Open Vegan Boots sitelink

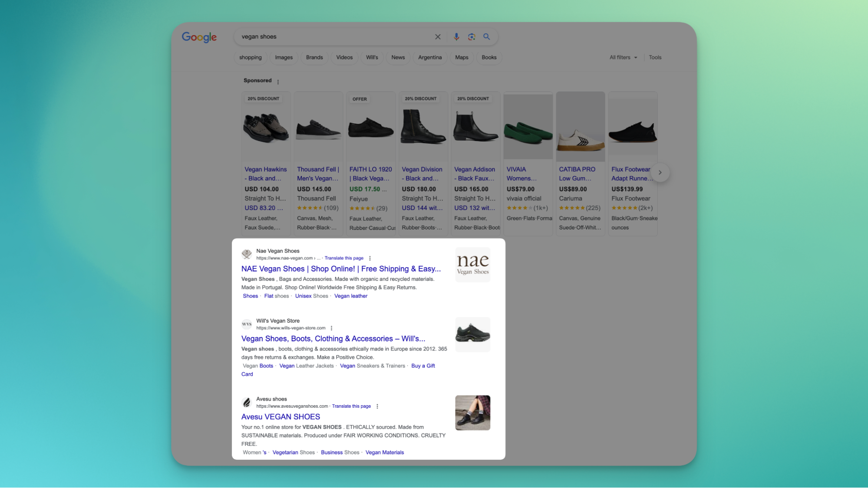[x=258, y=366]
